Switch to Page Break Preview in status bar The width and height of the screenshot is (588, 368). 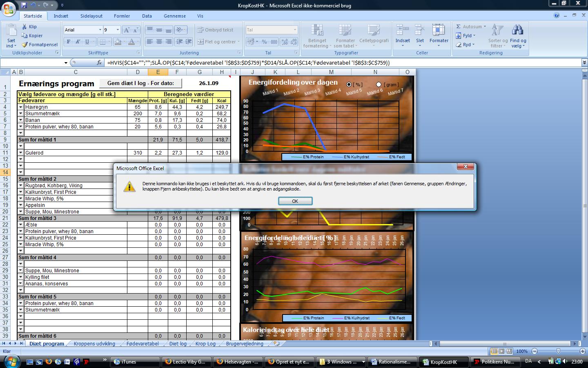click(509, 351)
